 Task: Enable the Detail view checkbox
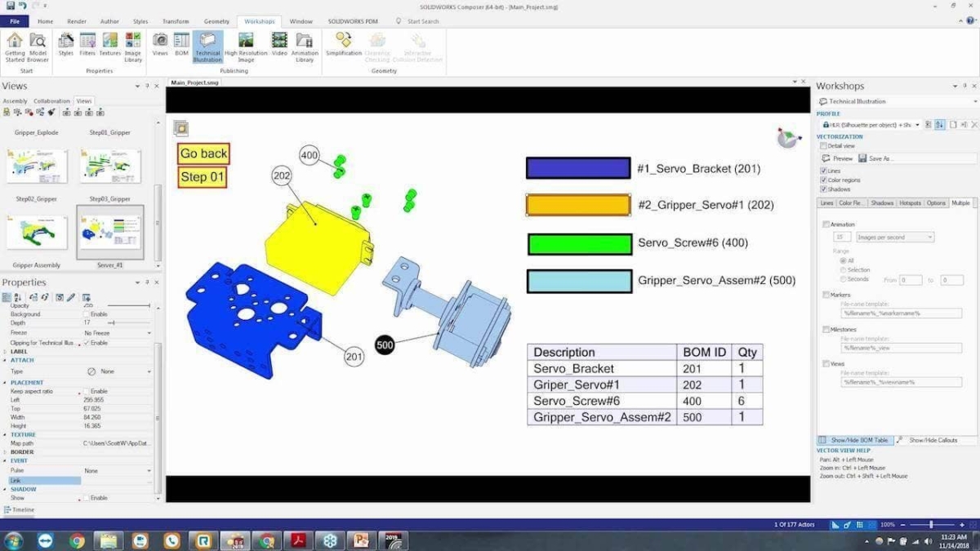point(823,145)
